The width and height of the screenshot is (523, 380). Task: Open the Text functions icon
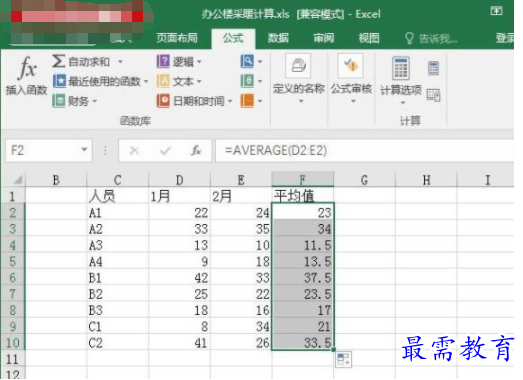pyautogui.click(x=163, y=81)
